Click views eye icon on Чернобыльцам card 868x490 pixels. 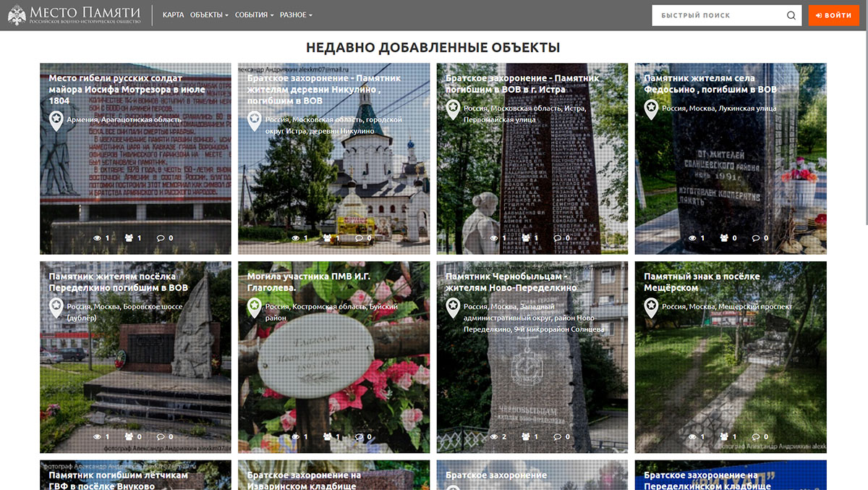pos(495,436)
